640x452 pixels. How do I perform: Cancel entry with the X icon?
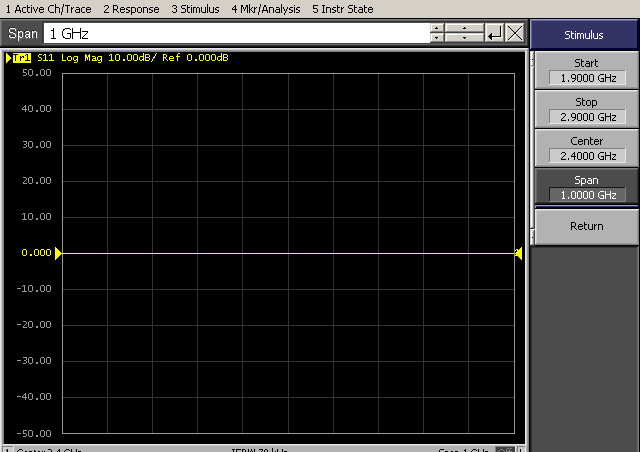[x=515, y=33]
